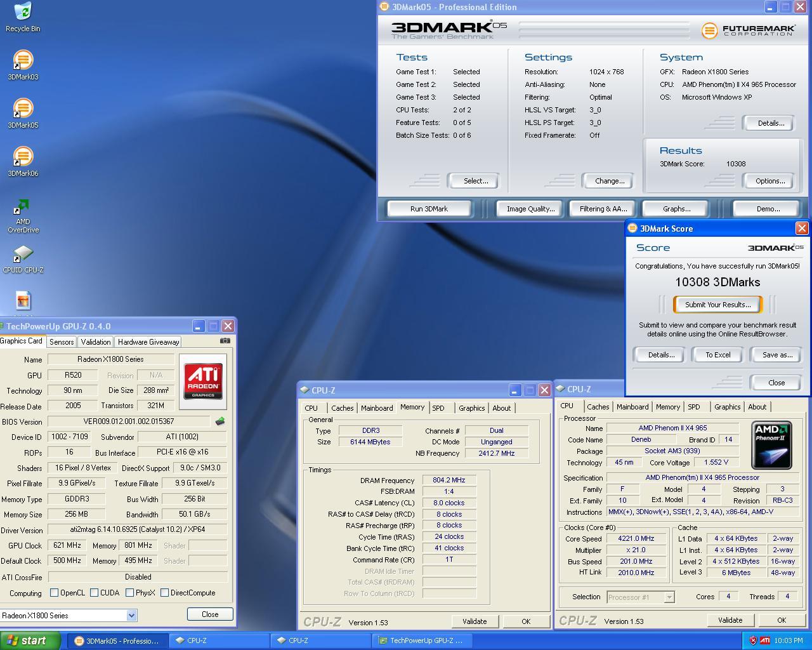
Task: Open the About tab in right CPU-Z window
Action: [757, 407]
